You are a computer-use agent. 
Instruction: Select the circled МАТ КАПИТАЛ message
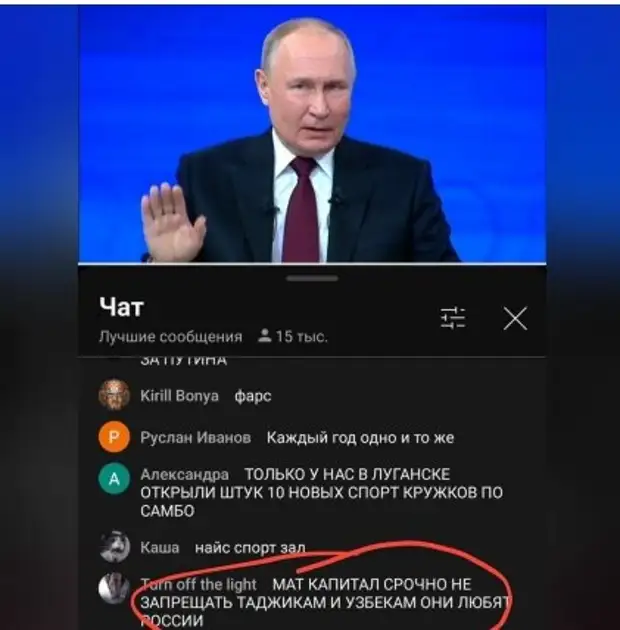pos(325,602)
